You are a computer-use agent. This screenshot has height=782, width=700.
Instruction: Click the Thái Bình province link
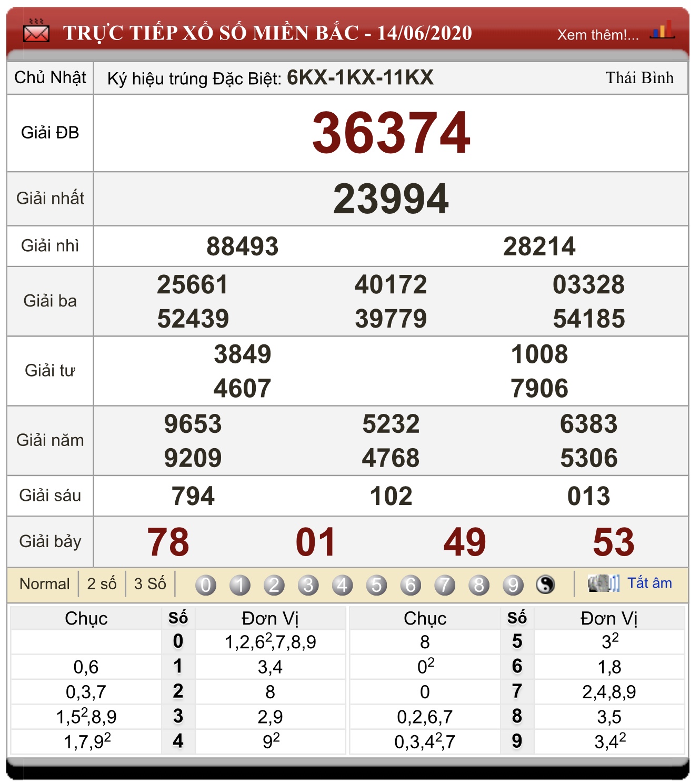pos(639,78)
